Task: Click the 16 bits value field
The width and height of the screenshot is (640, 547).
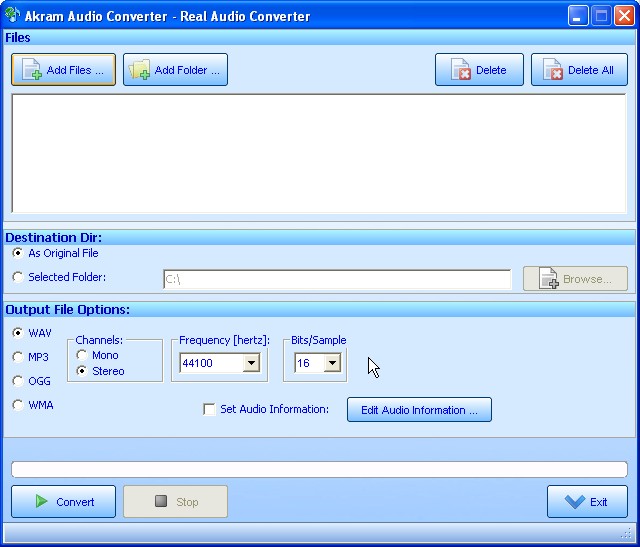Action: coord(309,363)
